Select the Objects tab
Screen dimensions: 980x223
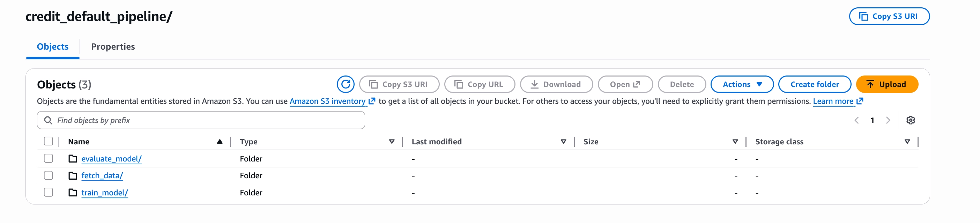pyautogui.click(x=52, y=46)
